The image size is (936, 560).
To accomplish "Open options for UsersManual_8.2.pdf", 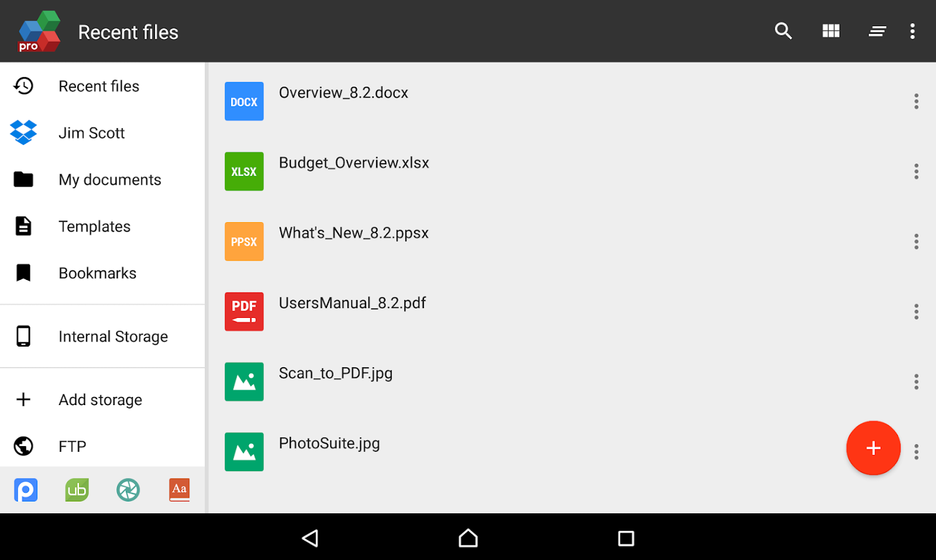I will [x=916, y=312].
